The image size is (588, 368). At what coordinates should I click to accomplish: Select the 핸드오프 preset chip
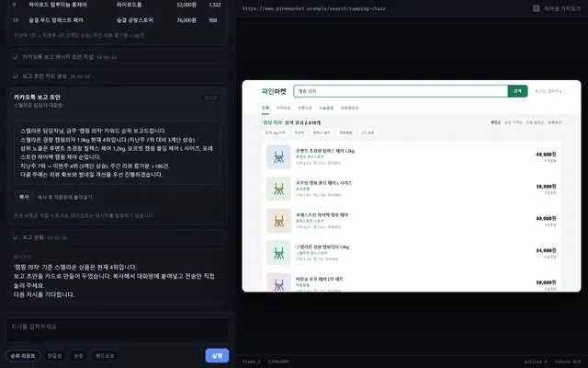pyautogui.click(x=105, y=356)
